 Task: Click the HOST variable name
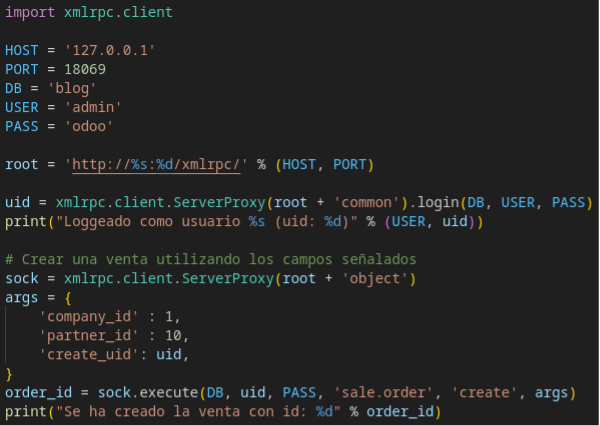click(x=21, y=50)
